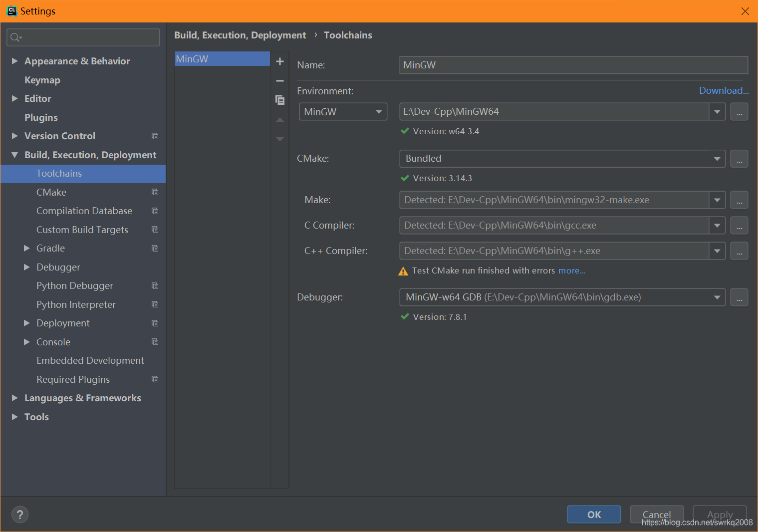Move toolchain down arrow icon
Screen dimensions: 758x532
pyautogui.click(x=280, y=139)
